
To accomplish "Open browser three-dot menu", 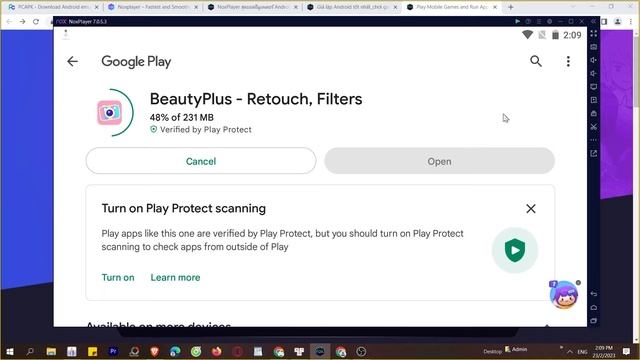I will coord(631,22).
